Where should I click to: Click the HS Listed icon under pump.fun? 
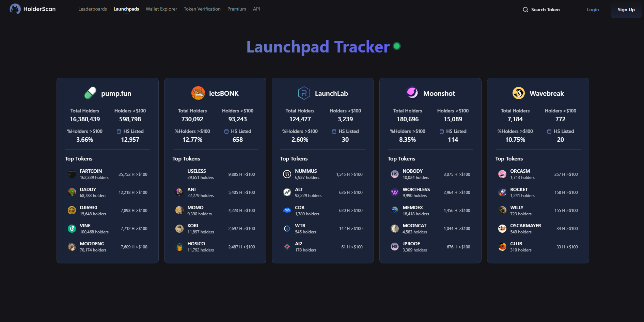click(x=119, y=131)
